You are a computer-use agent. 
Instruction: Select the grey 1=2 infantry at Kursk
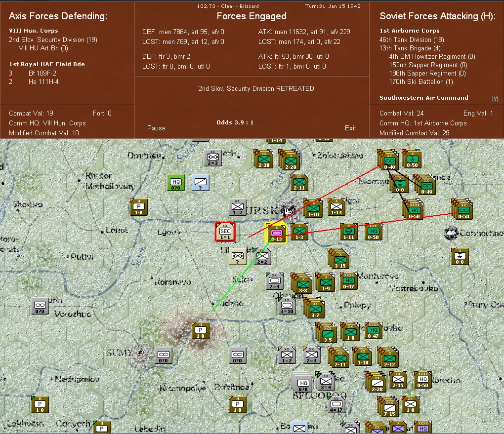(x=238, y=207)
